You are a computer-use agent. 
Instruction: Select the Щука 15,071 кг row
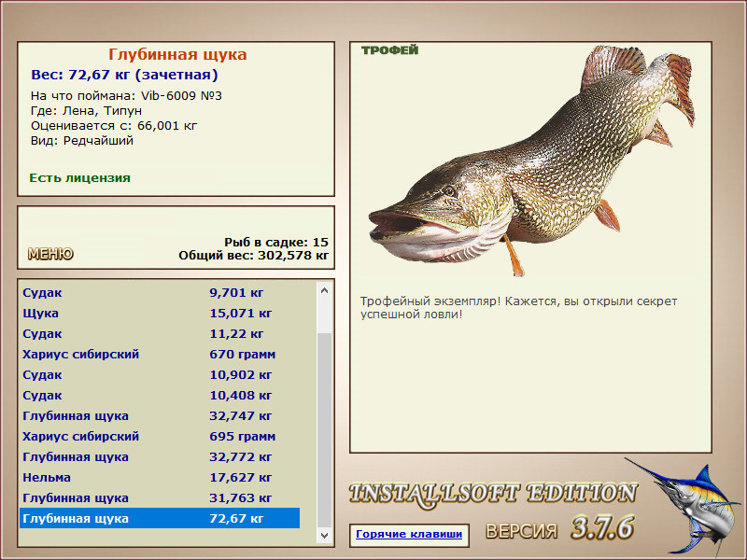(x=160, y=313)
